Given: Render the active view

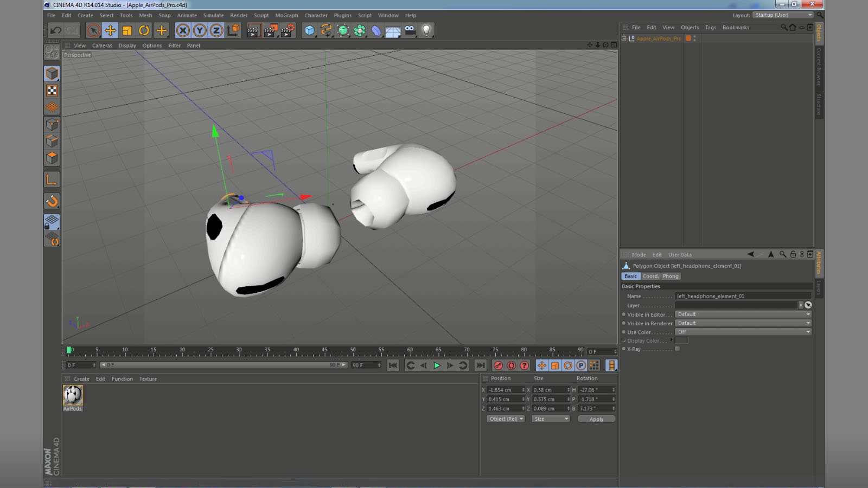Looking at the screenshot, I should pyautogui.click(x=253, y=30).
